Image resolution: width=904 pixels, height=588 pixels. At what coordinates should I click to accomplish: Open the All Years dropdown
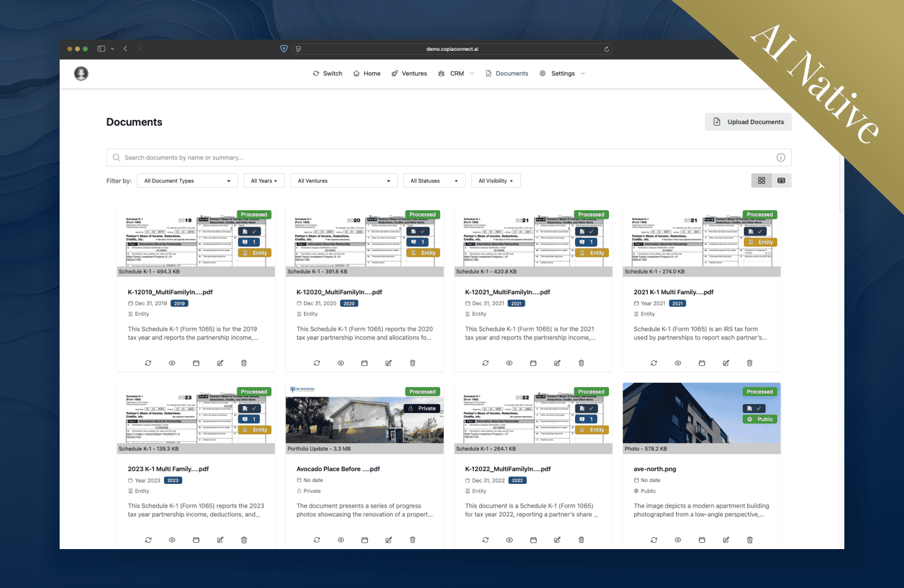tap(264, 180)
